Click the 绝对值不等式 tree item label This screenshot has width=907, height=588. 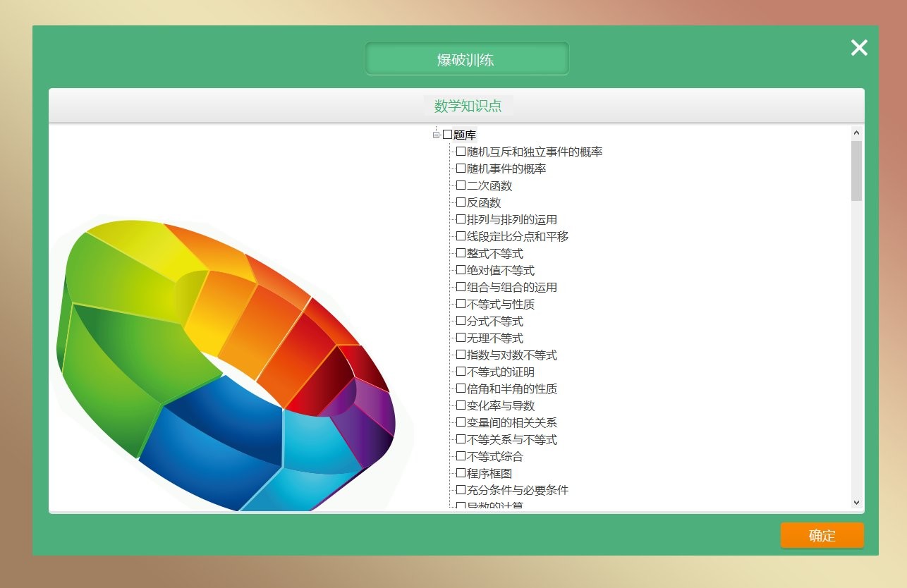pos(500,270)
